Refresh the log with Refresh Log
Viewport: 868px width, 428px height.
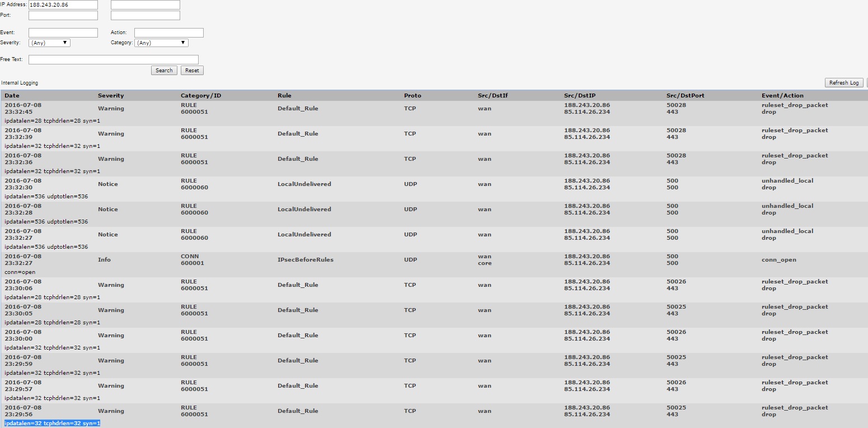coord(843,83)
